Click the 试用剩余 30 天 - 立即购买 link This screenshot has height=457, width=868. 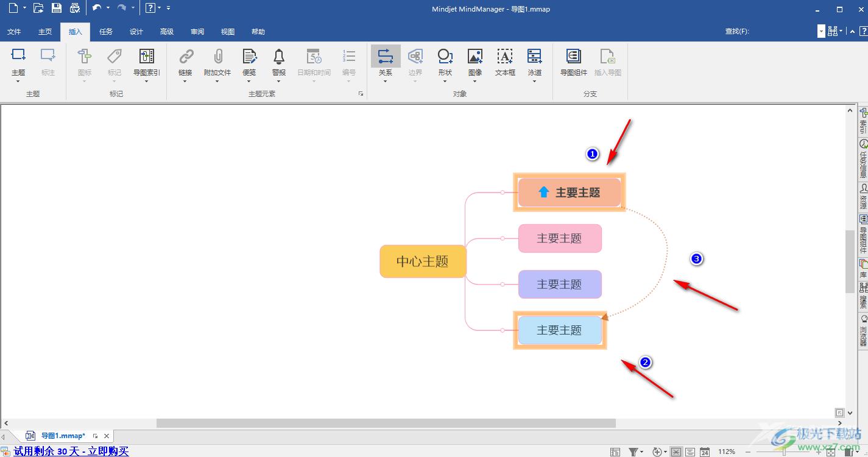tap(71, 452)
